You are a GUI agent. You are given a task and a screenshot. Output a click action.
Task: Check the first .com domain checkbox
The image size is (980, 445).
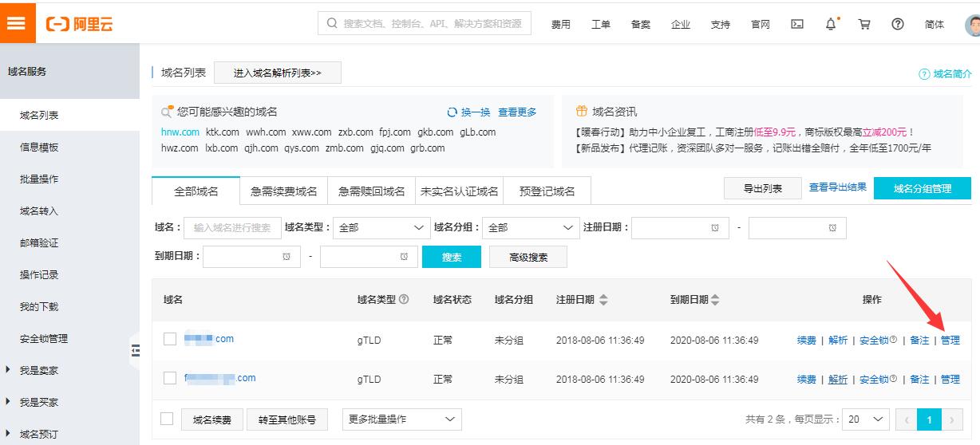(x=169, y=339)
